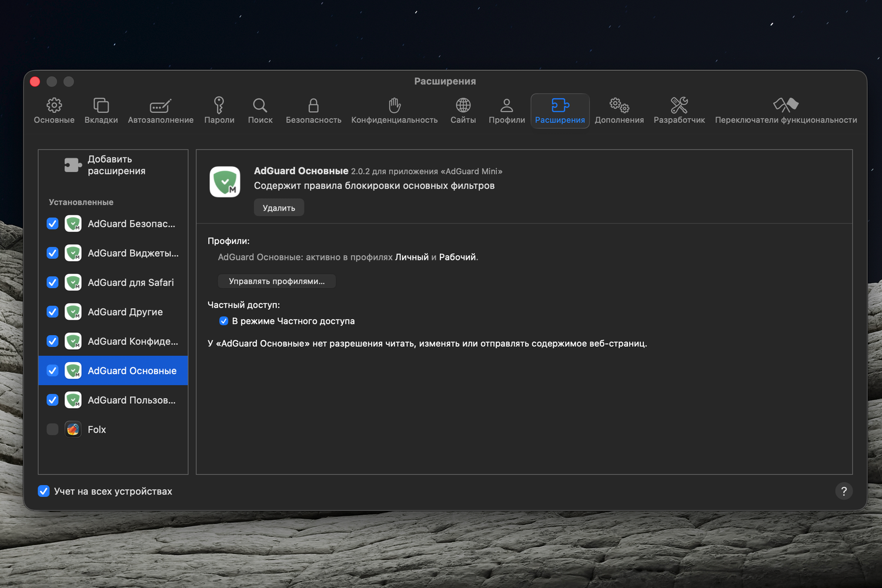The width and height of the screenshot is (882, 588).
Task: Click the AdGuard Основные heading in details pane
Action: [301, 171]
